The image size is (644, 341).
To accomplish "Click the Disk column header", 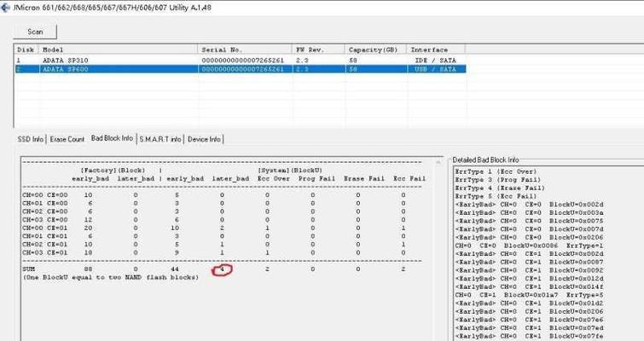I will pyautogui.click(x=26, y=49).
